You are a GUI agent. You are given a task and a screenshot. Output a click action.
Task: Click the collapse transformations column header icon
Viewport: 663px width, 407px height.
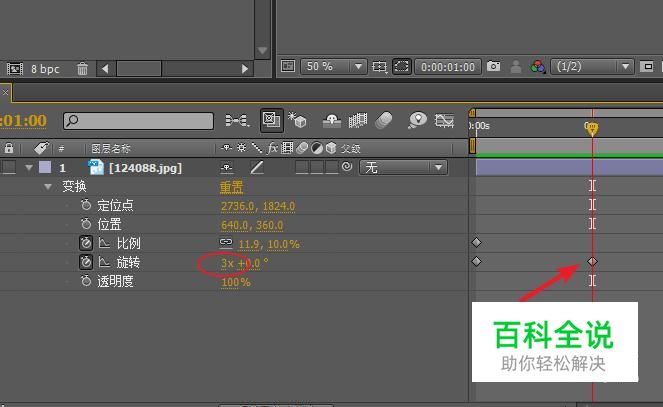pos(241,148)
